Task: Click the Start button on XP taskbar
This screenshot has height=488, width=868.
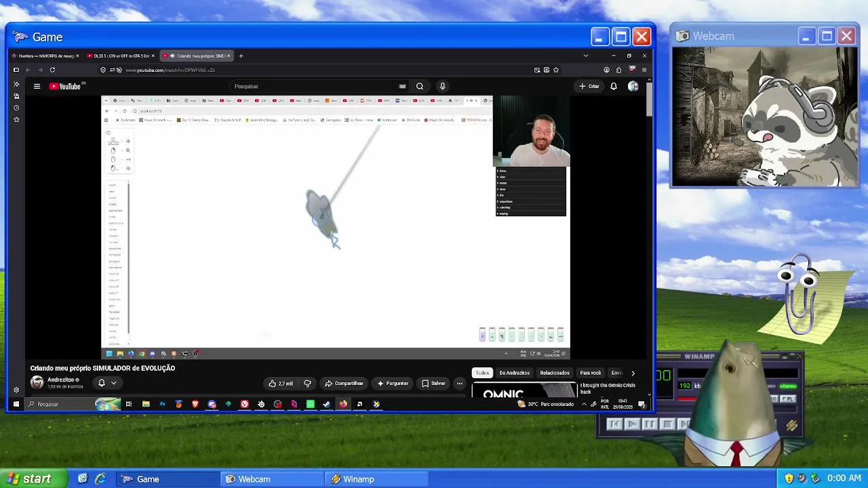Action: (34, 479)
